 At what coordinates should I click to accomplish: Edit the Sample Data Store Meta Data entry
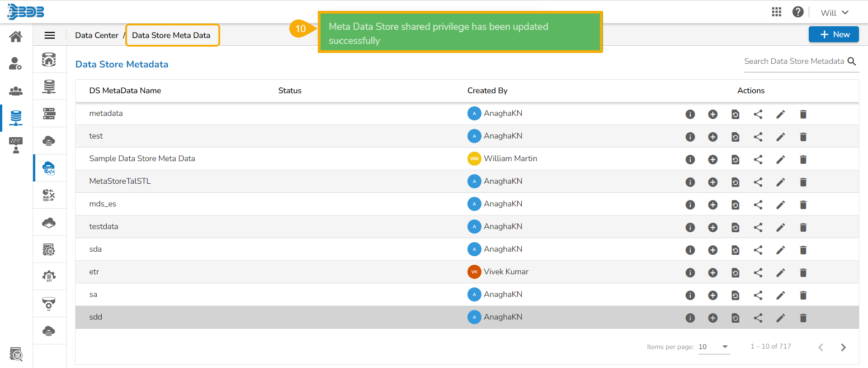(x=780, y=159)
